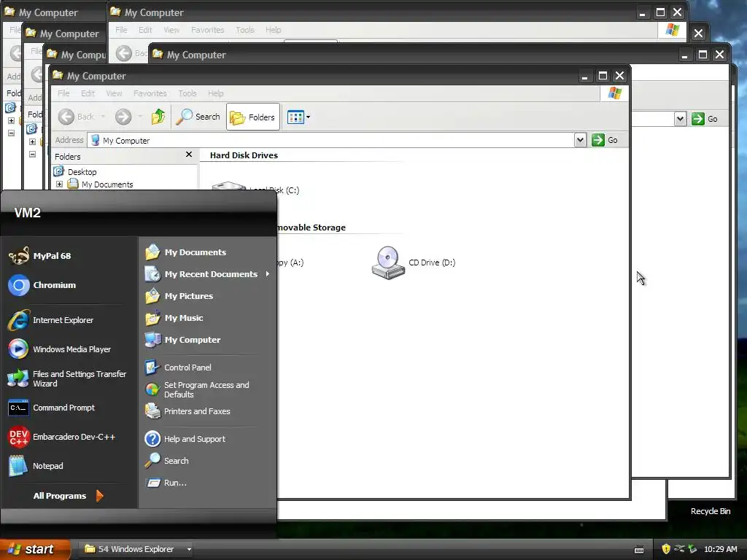The height and width of the screenshot is (560, 747).
Task: Open the Run... dialog
Action: 166,483
